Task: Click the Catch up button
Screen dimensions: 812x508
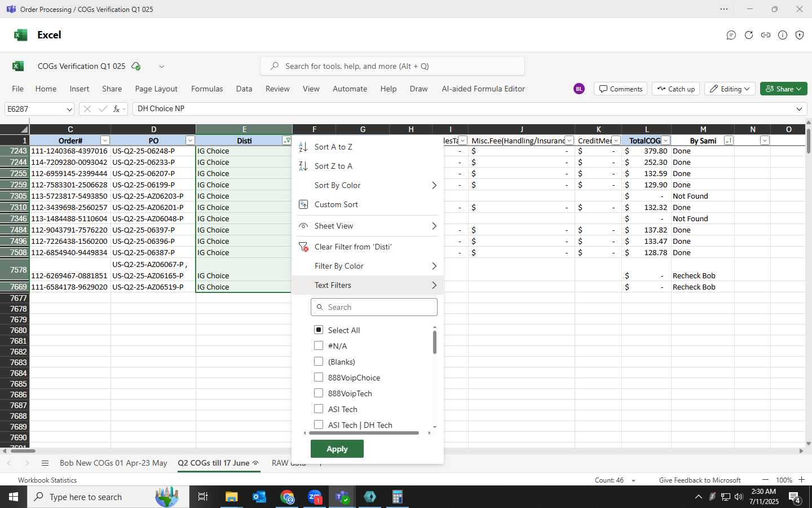Action: [x=676, y=89]
